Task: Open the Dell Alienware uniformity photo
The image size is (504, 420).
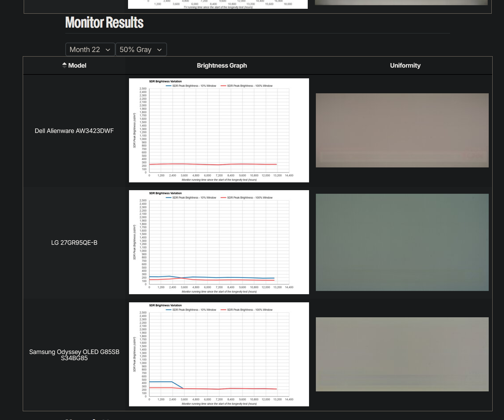Action: (x=402, y=130)
